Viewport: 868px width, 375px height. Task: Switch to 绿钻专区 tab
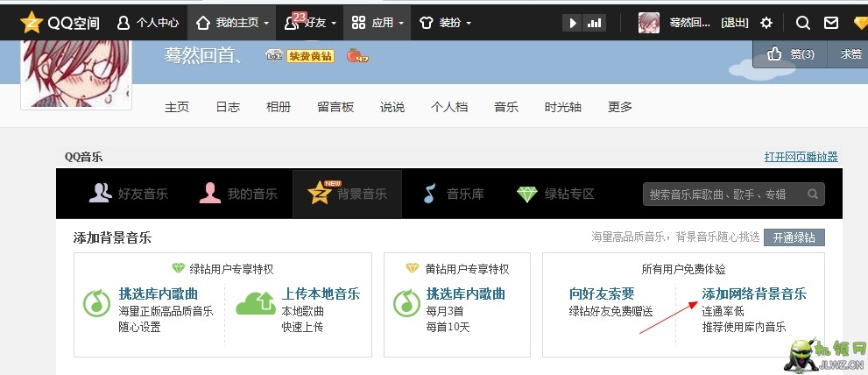[555, 194]
